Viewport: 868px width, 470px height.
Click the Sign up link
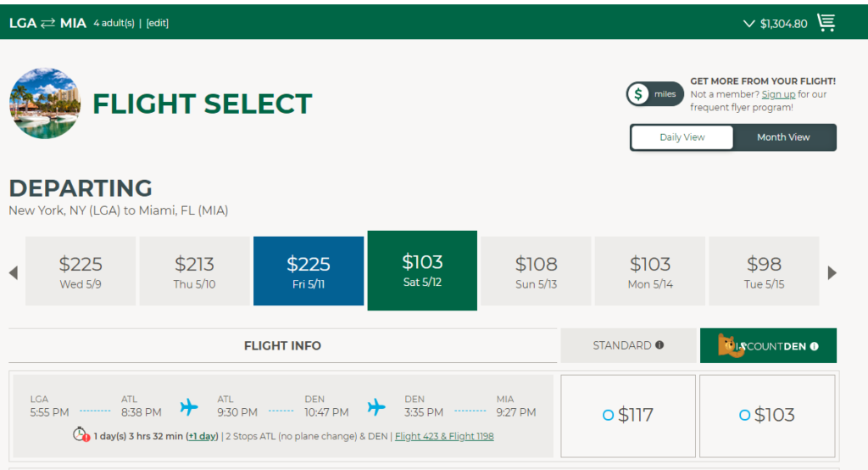tap(778, 94)
